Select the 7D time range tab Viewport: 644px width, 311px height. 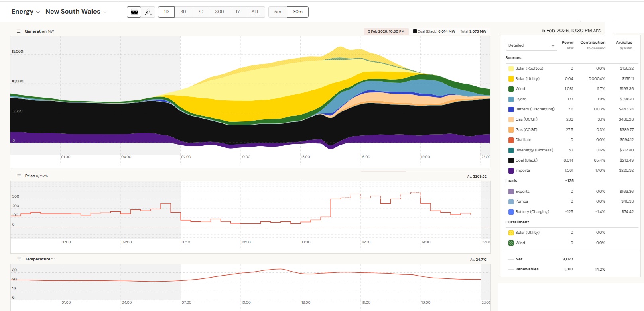click(201, 12)
